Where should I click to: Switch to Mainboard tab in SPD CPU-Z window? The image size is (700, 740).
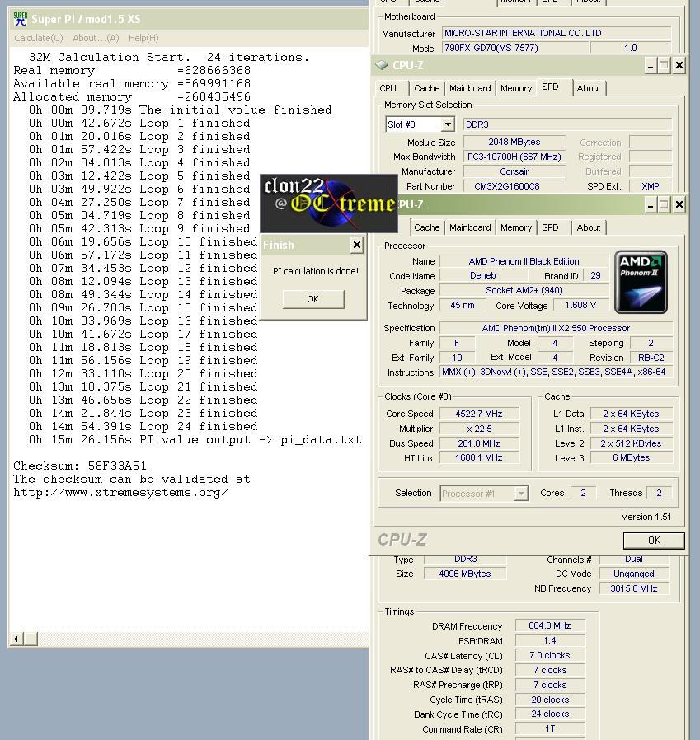[x=470, y=88]
